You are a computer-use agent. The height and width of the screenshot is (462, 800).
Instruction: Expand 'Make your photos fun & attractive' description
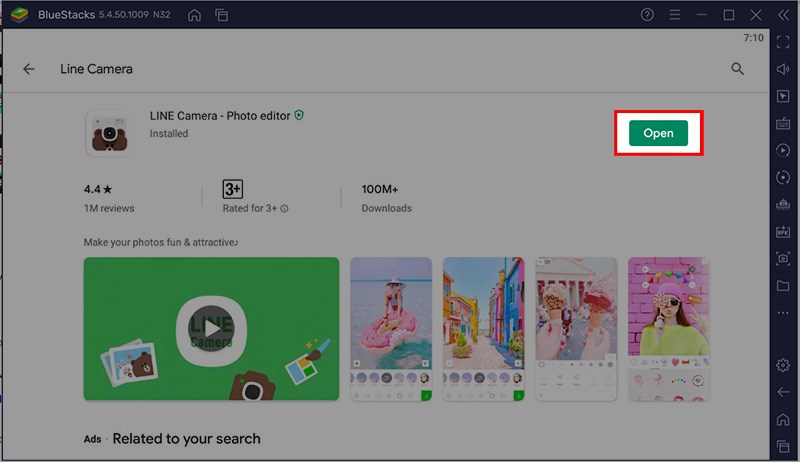coord(161,242)
